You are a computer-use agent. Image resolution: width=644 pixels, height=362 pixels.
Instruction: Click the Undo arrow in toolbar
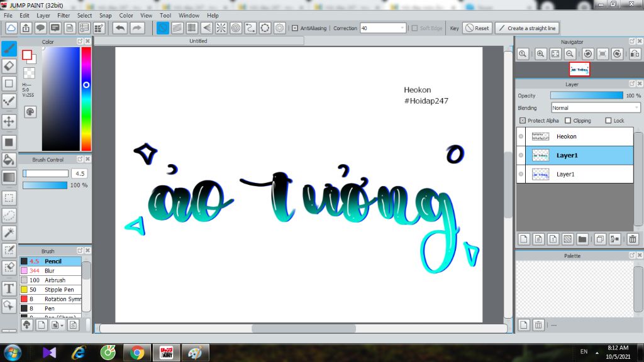point(120,28)
